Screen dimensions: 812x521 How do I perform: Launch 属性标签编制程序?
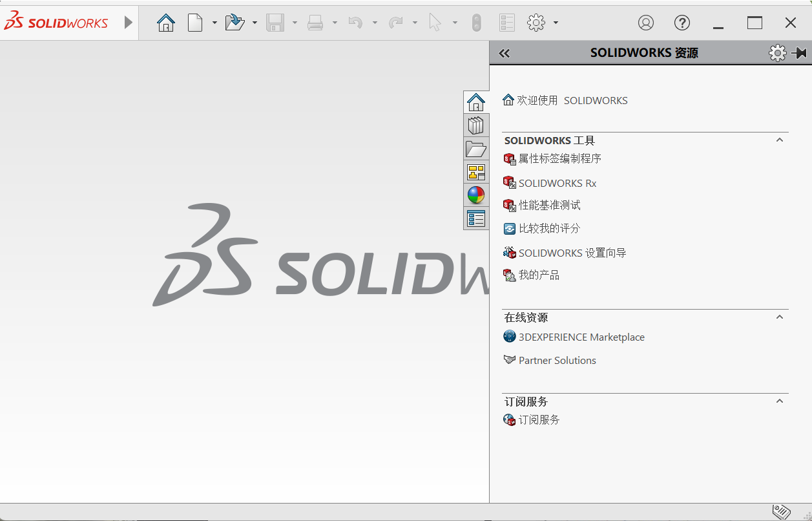click(x=552, y=158)
